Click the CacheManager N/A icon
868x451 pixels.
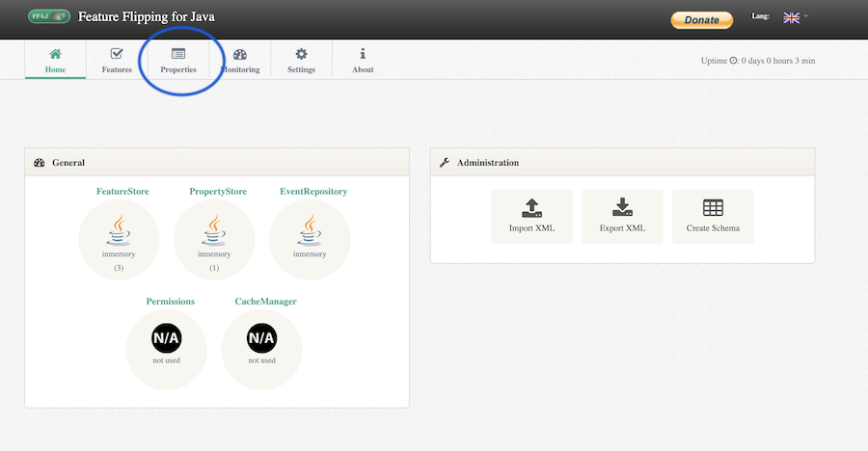pos(261,339)
